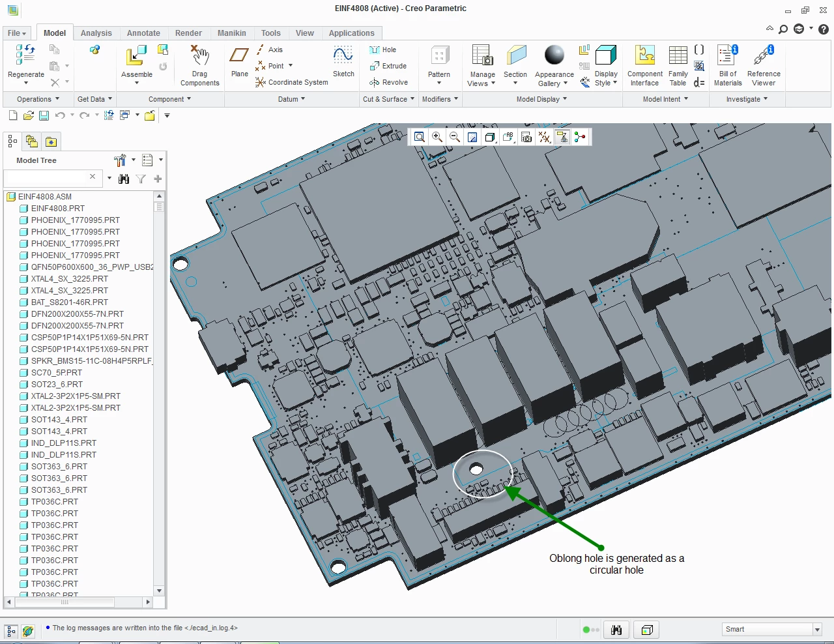Switch to the Render tab
834x644 pixels.
coord(188,33)
